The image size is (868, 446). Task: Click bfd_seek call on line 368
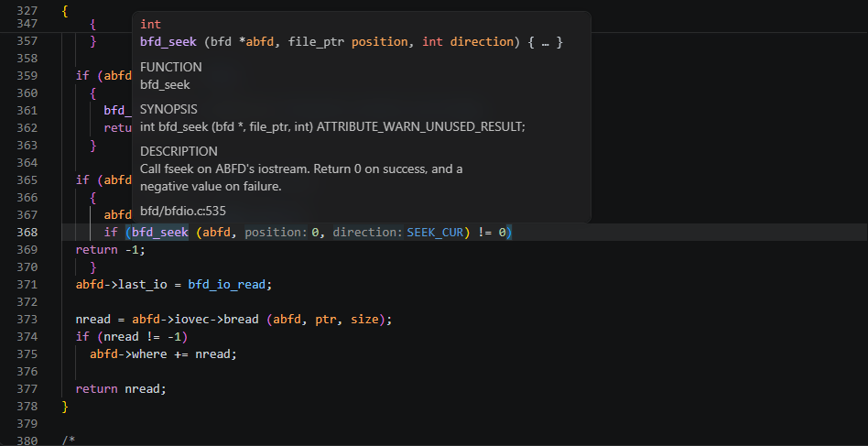(x=160, y=233)
